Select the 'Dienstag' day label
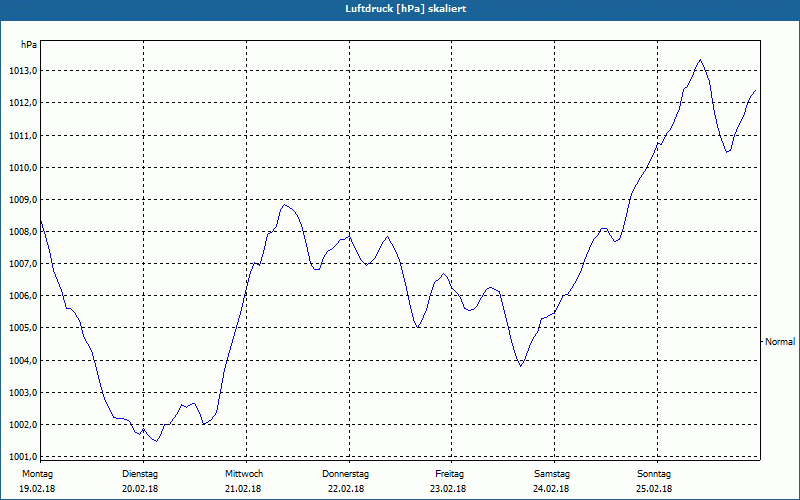The height and width of the screenshot is (500, 800). tap(140, 474)
